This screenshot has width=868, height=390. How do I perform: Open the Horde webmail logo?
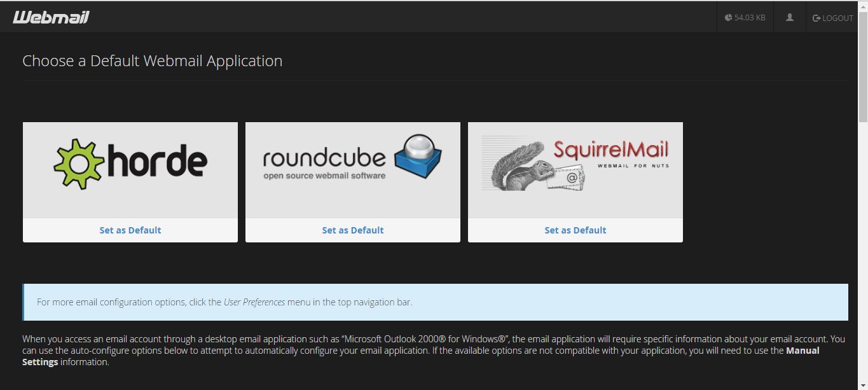pyautogui.click(x=130, y=164)
